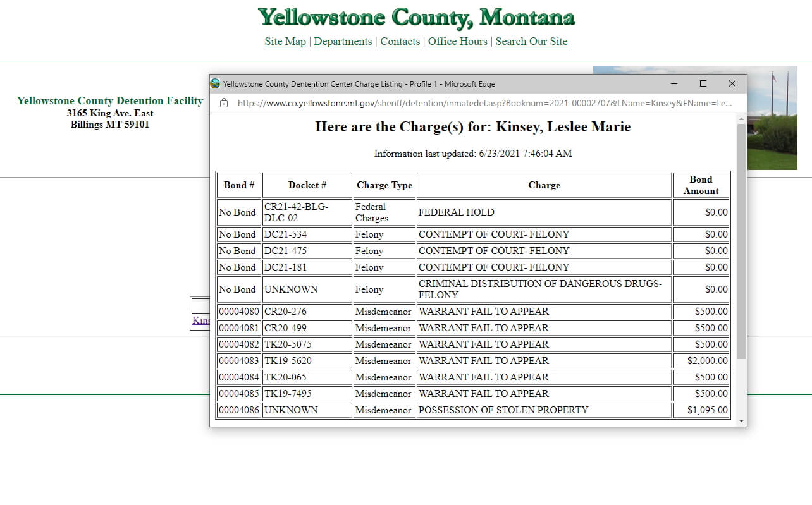Click bond number 00004080
Viewport: 812px width, 505px height.
(x=239, y=312)
